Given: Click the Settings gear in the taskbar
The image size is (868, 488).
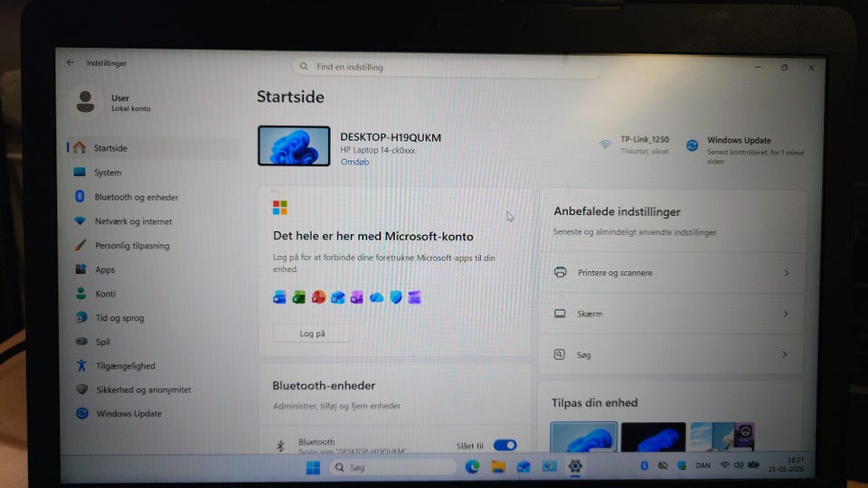Looking at the screenshot, I should (x=575, y=466).
